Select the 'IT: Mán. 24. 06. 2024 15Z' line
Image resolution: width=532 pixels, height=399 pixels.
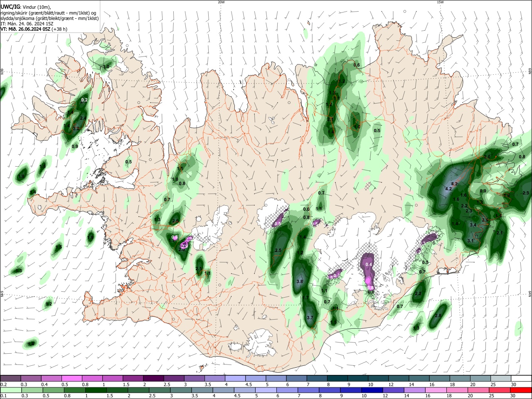point(27,24)
